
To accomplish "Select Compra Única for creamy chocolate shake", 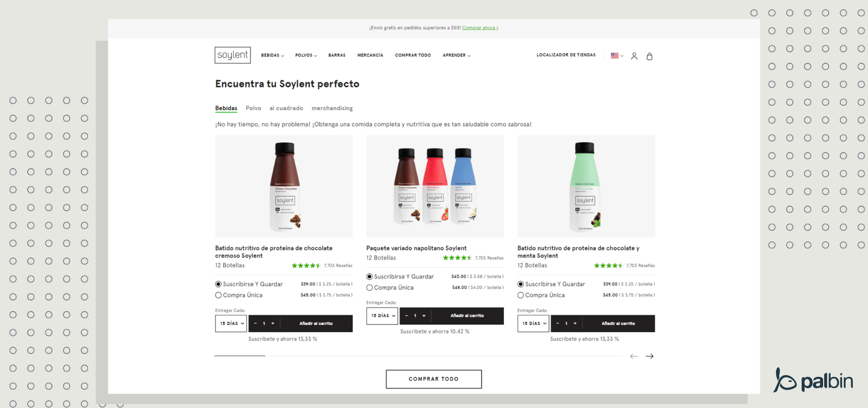I will [219, 295].
